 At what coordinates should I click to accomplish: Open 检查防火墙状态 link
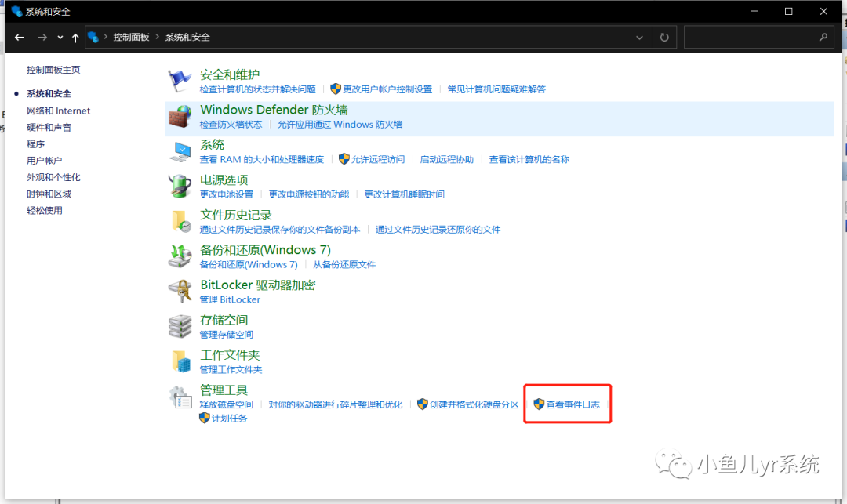(x=231, y=125)
